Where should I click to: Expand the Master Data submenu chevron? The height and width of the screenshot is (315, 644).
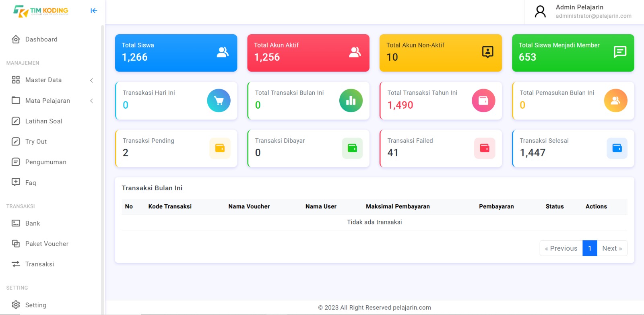pos(91,80)
